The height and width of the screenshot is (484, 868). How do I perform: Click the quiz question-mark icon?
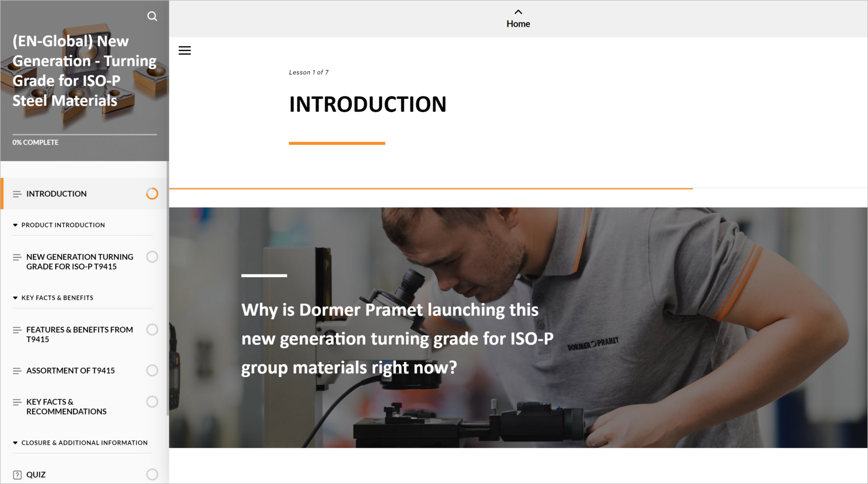click(x=17, y=475)
